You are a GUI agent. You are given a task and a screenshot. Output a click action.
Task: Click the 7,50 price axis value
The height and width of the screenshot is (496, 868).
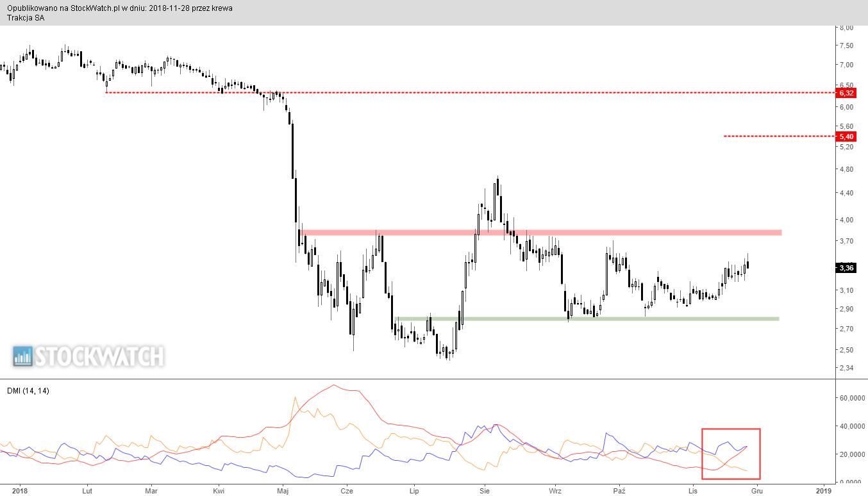point(846,45)
